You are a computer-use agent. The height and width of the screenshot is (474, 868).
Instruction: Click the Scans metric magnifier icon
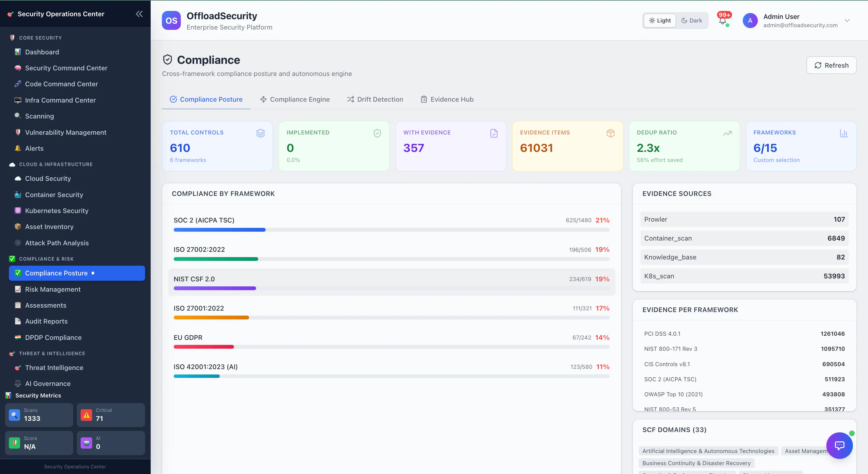pyautogui.click(x=14, y=415)
